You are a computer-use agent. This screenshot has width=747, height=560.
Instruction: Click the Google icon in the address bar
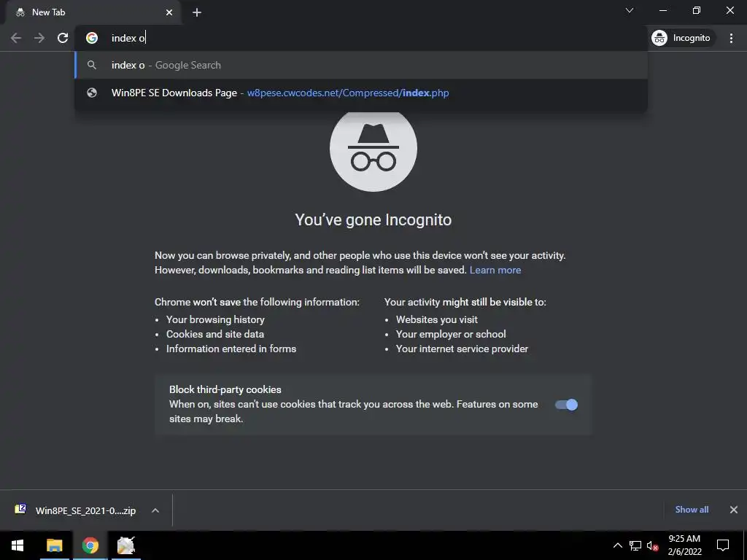[92, 38]
